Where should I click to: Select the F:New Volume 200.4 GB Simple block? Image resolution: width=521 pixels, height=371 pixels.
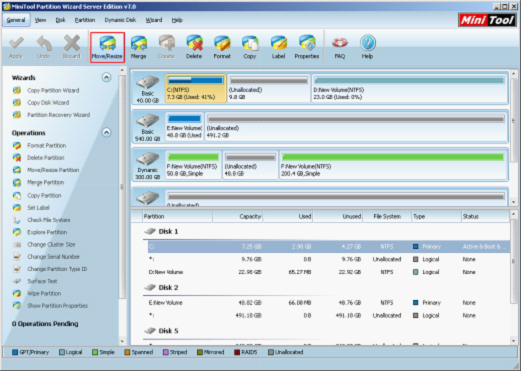click(393, 165)
